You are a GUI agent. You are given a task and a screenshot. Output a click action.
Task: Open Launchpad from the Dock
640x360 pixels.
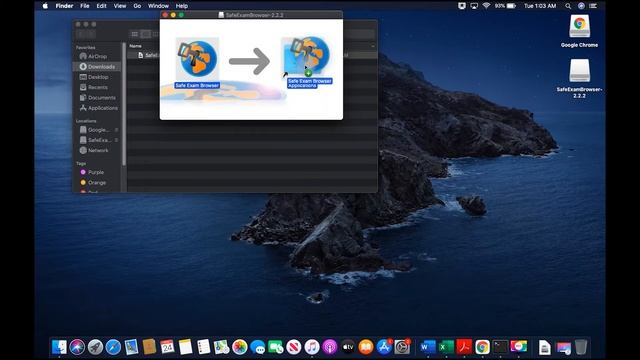(x=95, y=347)
